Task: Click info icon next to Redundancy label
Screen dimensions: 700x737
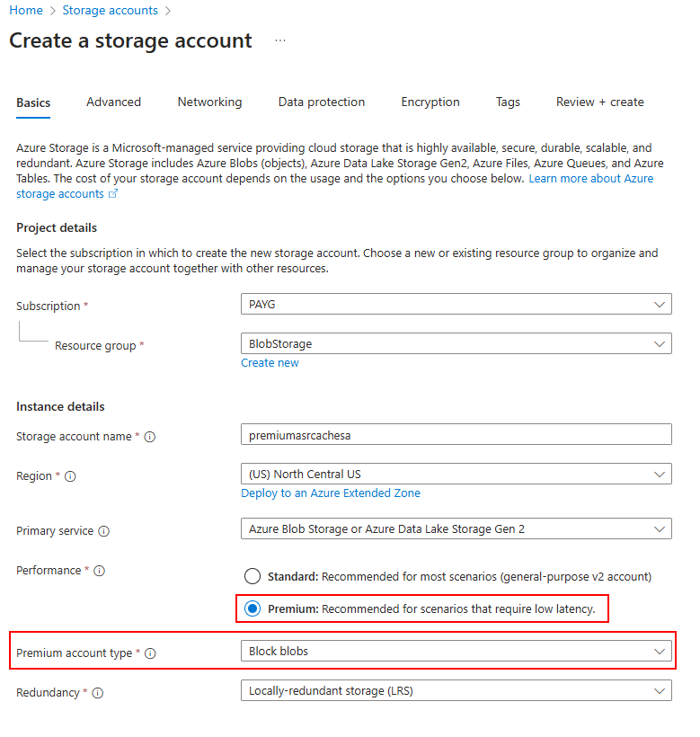Action: point(97,693)
